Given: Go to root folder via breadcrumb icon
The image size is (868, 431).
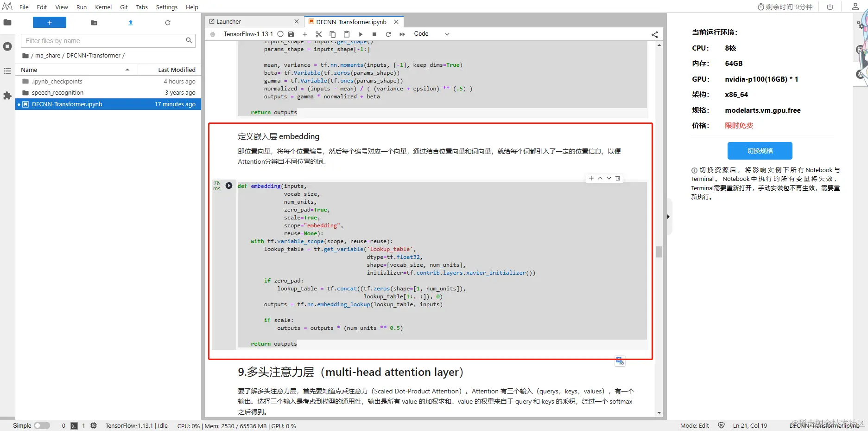Looking at the screenshot, I should click(25, 55).
